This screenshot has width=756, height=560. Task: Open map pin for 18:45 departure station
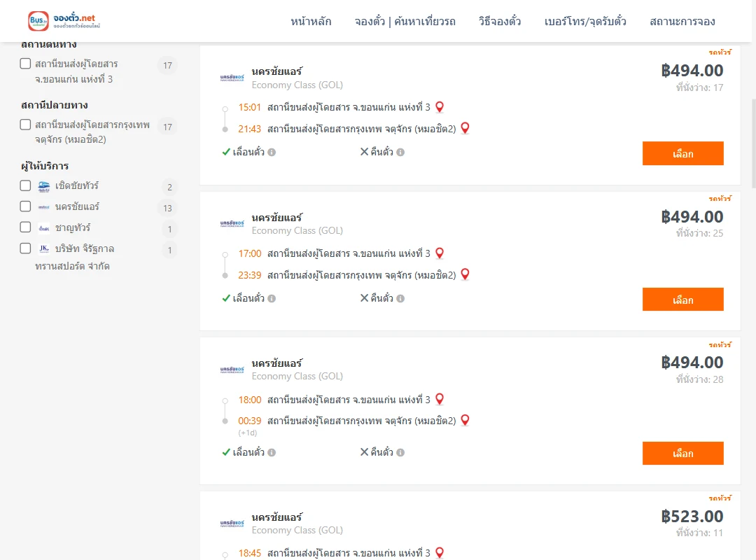coord(440,553)
